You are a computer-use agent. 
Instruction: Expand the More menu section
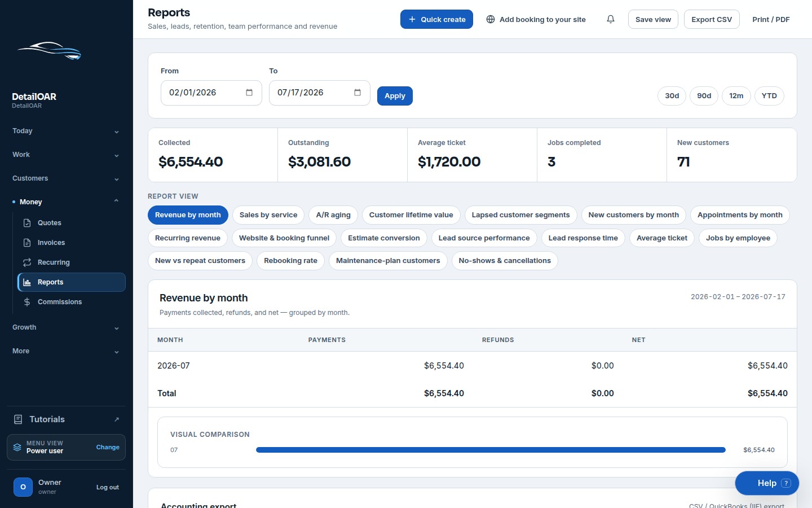tap(66, 351)
